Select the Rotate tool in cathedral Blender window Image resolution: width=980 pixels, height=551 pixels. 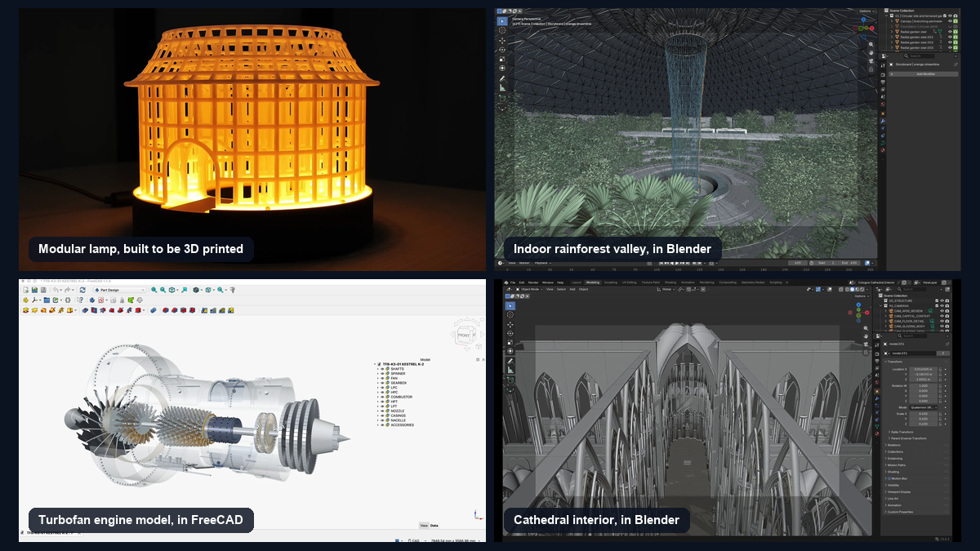510,333
